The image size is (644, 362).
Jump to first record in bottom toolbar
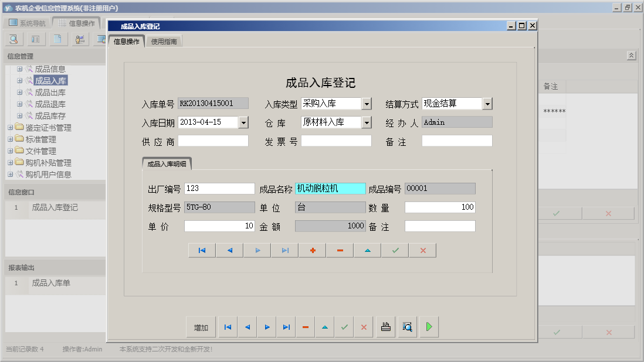point(228,327)
